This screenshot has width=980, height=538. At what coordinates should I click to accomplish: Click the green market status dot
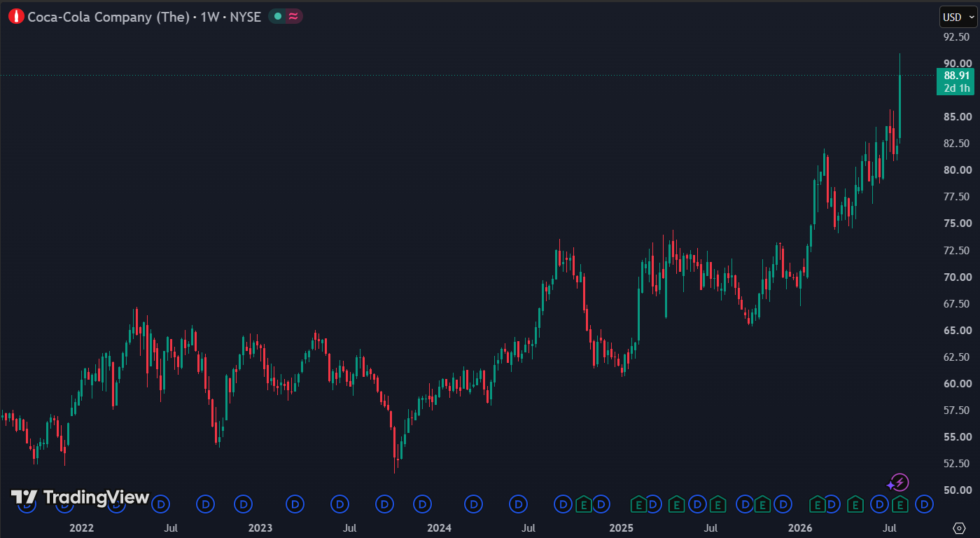point(278,16)
